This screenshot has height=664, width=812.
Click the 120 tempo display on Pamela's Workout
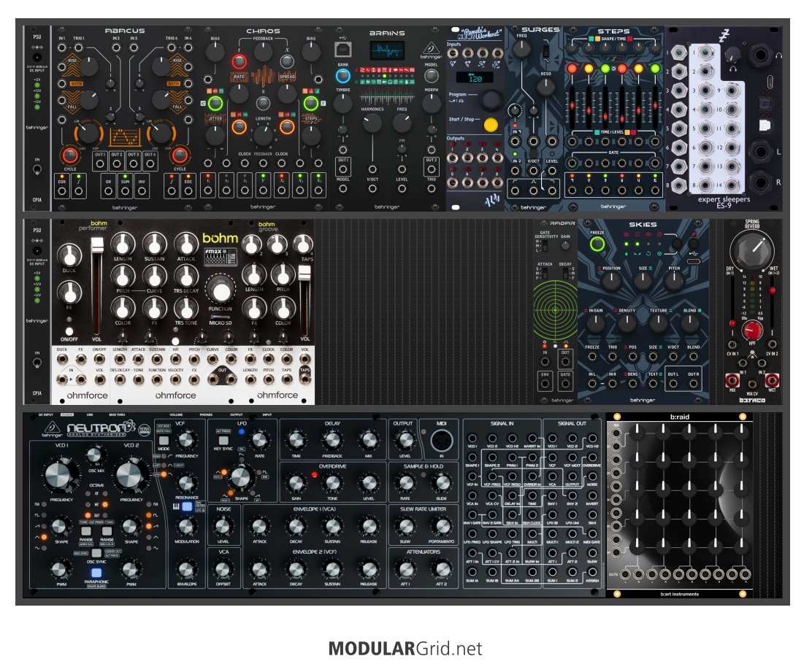pos(475,78)
